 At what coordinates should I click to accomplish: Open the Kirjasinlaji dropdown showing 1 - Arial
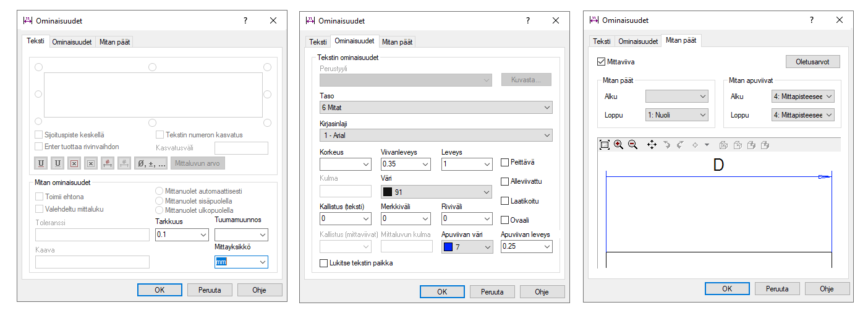[436, 135]
